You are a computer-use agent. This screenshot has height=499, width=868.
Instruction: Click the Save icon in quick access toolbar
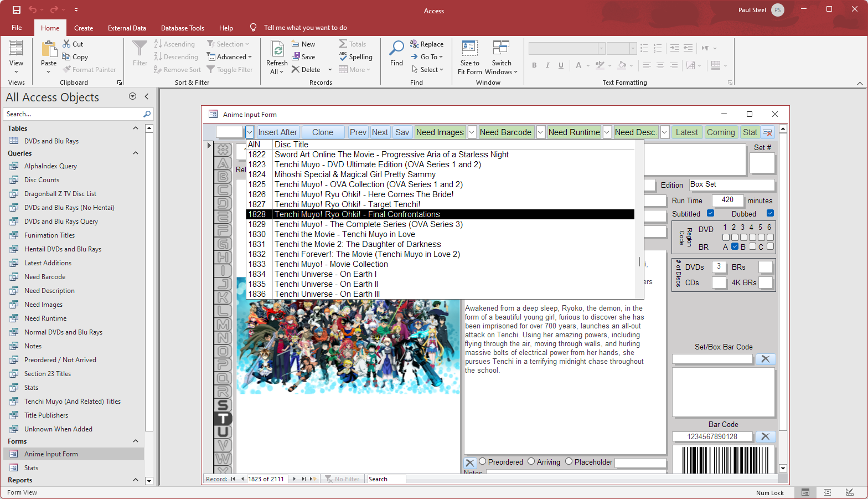coord(17,10)
